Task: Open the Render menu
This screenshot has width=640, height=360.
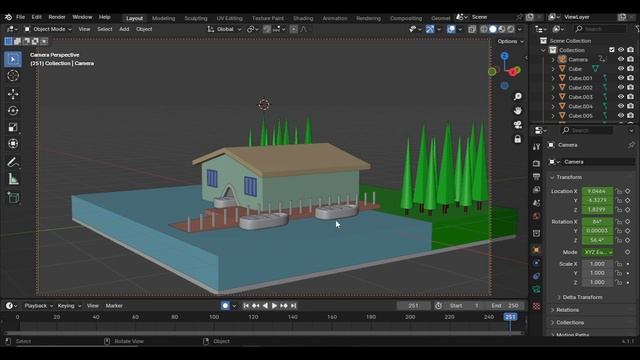Action: pos(57,17)
